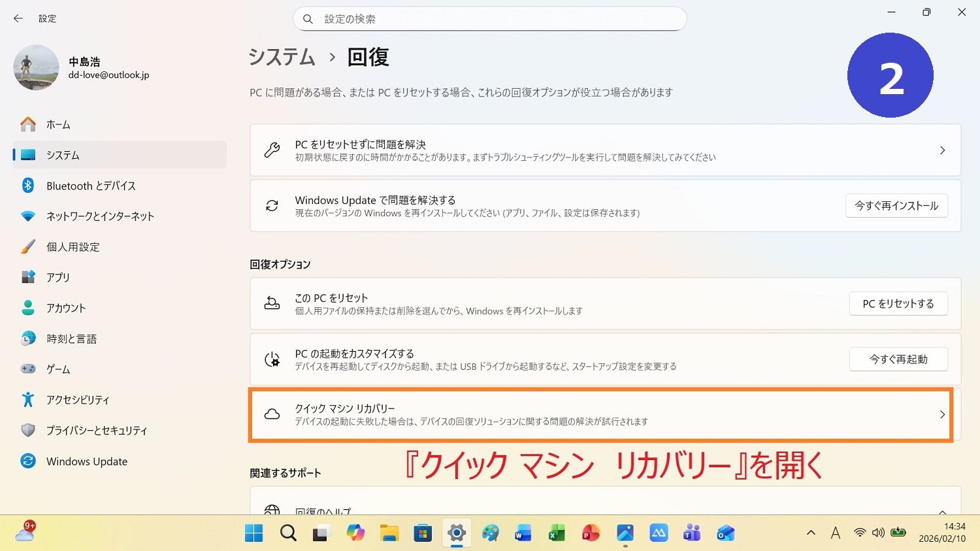Select the ネットワークとインターネット Wi-Fi icon
Viewport: 980px width, 551px height.
coord(28,216)
